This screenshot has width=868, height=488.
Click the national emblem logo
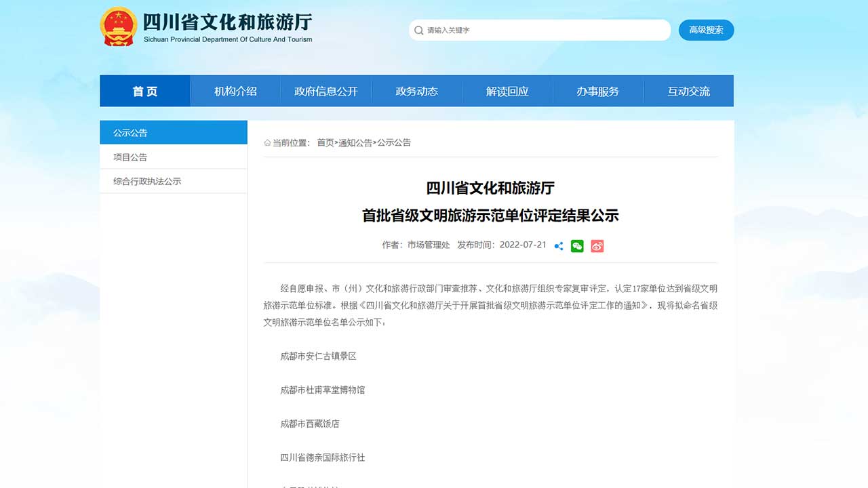119,26
